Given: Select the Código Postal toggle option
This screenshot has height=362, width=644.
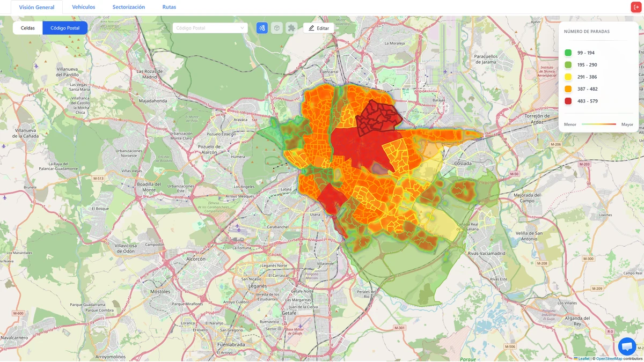Looking at the screenshot, I should point(65,28).
